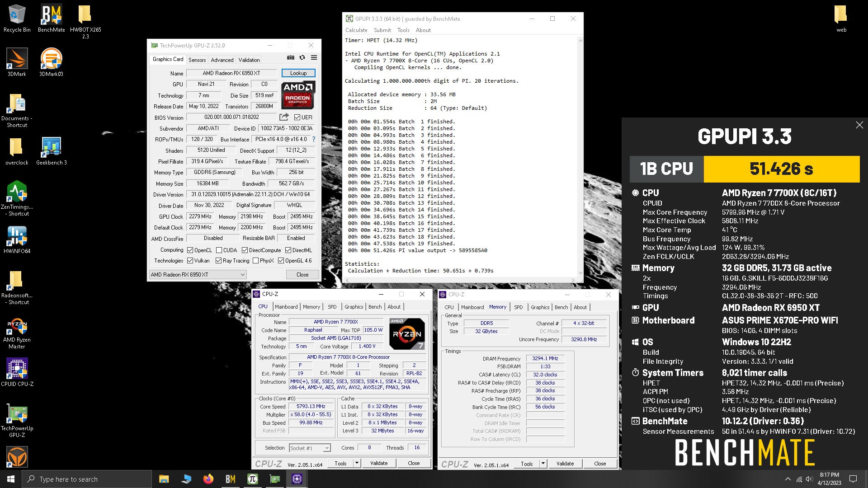868x488 pixels.
Task: Click the taskbar clock showing 8:17 PM
Action: click(x=829, y=479)
